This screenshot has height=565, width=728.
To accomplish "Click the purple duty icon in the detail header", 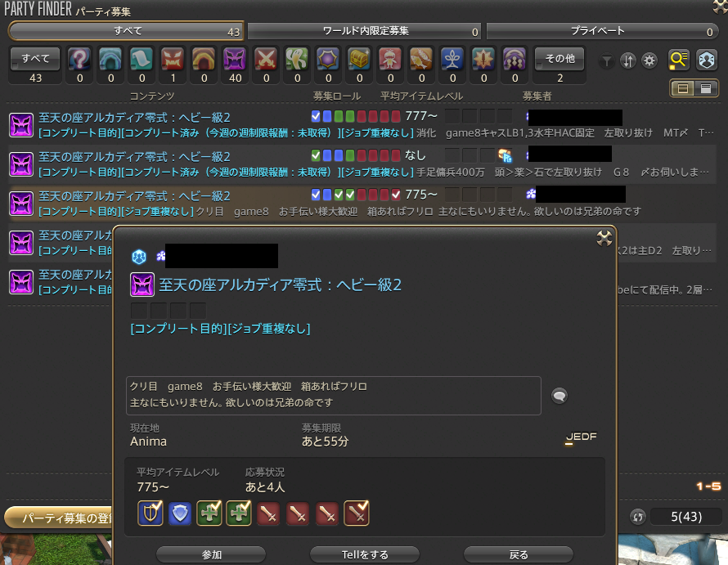I will (142, 285).
